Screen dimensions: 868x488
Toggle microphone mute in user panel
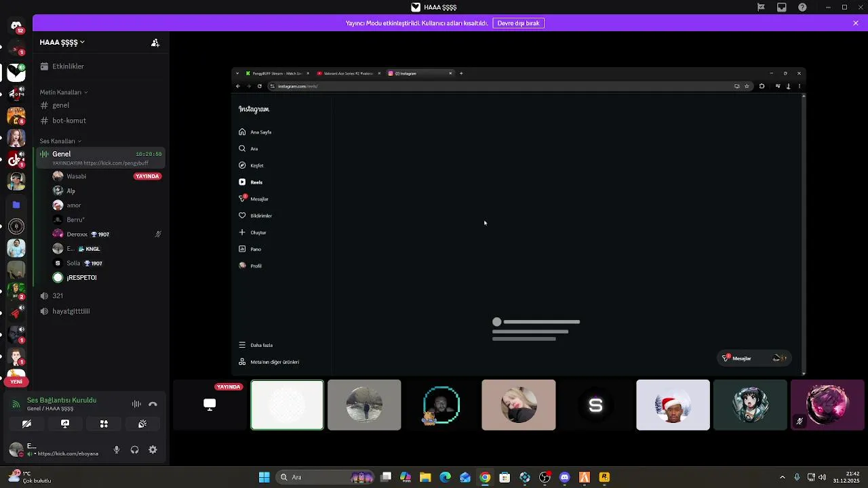pos(117,449)
